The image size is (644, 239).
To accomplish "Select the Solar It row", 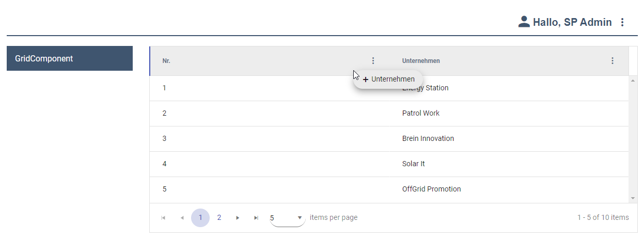I will [413, 164].
